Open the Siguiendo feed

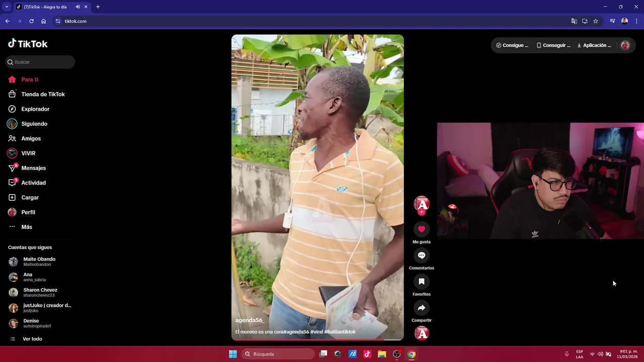28,124
